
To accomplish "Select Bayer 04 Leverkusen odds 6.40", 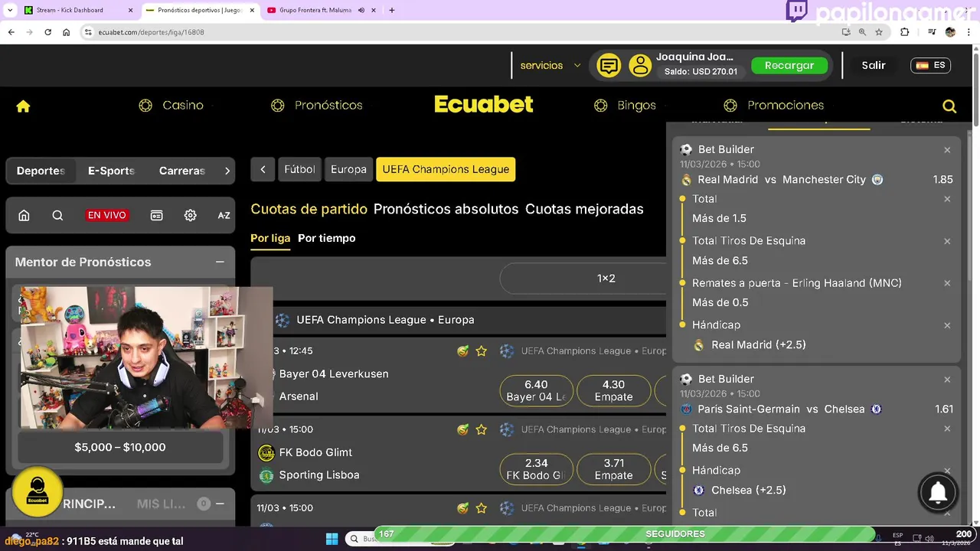I will (536, 390).
